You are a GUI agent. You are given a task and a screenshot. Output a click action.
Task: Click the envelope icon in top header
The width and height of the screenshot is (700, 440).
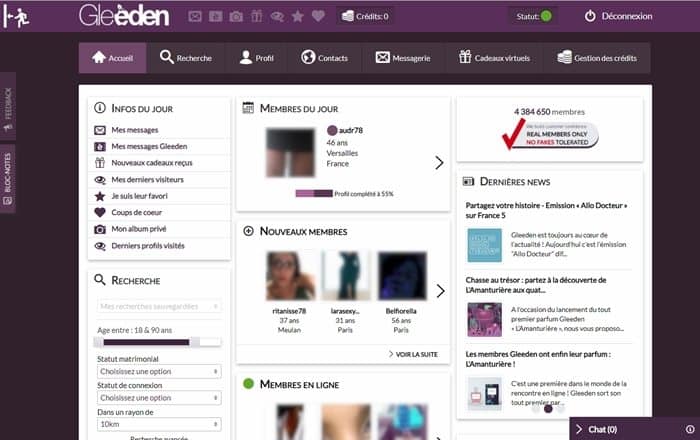pos(195,17)
